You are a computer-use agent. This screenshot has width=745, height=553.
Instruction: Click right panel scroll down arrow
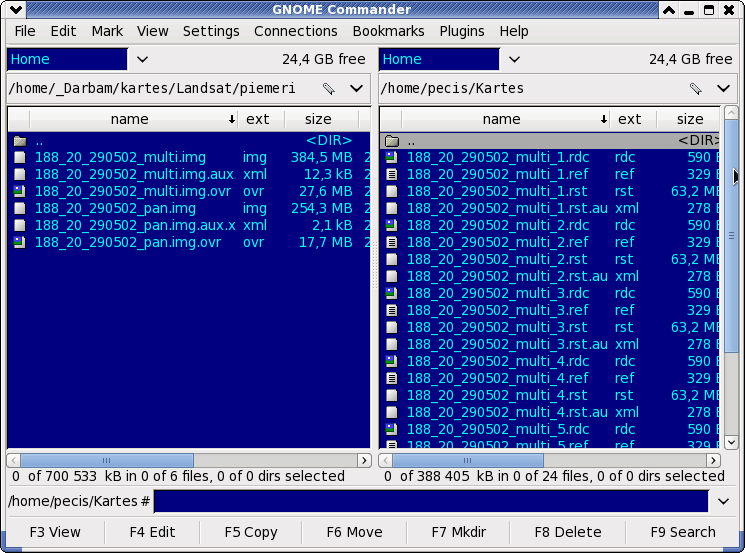coord(731,442)
